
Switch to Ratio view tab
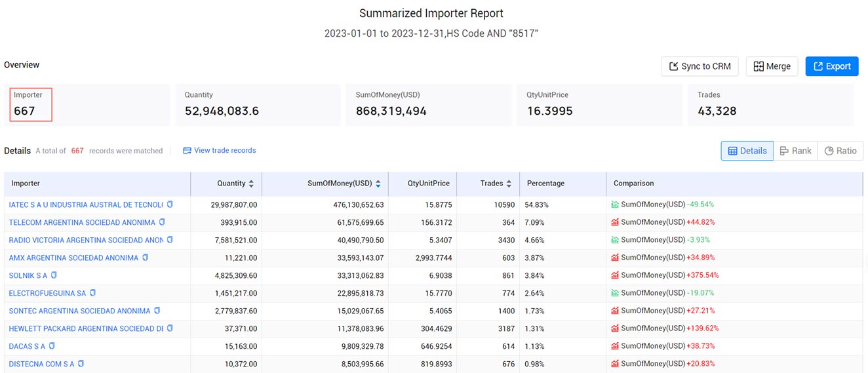(840, 151)
